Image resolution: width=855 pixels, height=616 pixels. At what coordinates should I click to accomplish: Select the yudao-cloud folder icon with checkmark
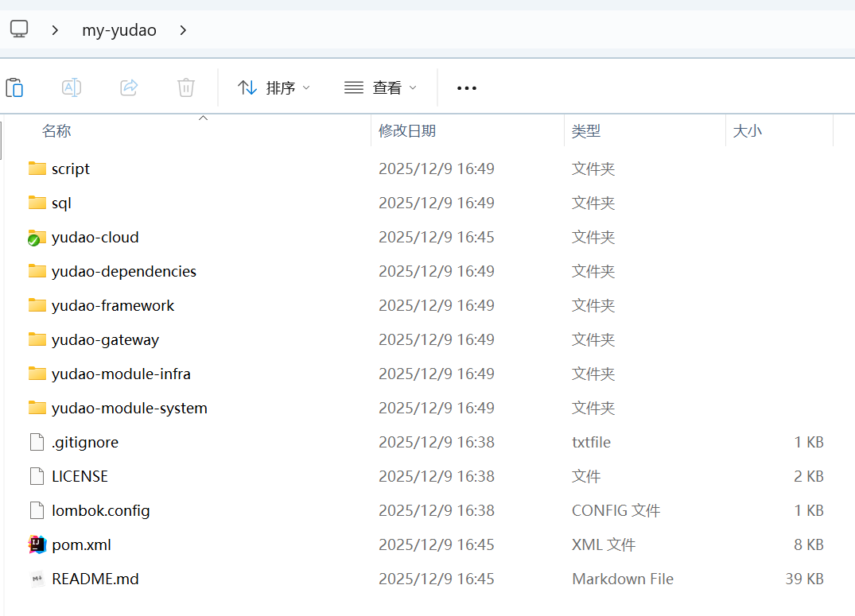point(37,237)
